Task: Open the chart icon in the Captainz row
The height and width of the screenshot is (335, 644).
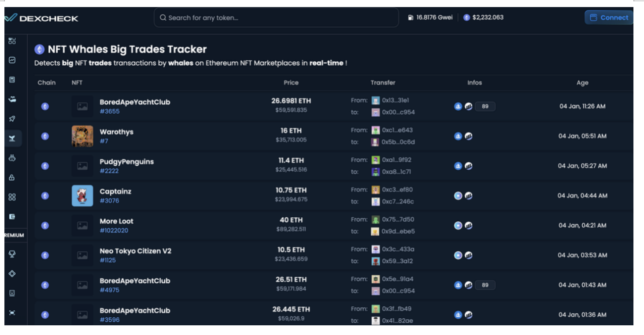Action: [469, 196]
